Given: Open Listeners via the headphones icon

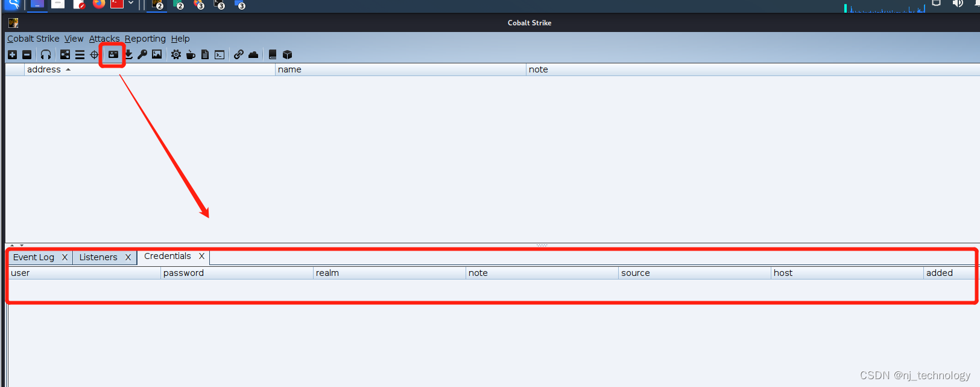Looking at the screenshot, I should [x=46, y=55].
